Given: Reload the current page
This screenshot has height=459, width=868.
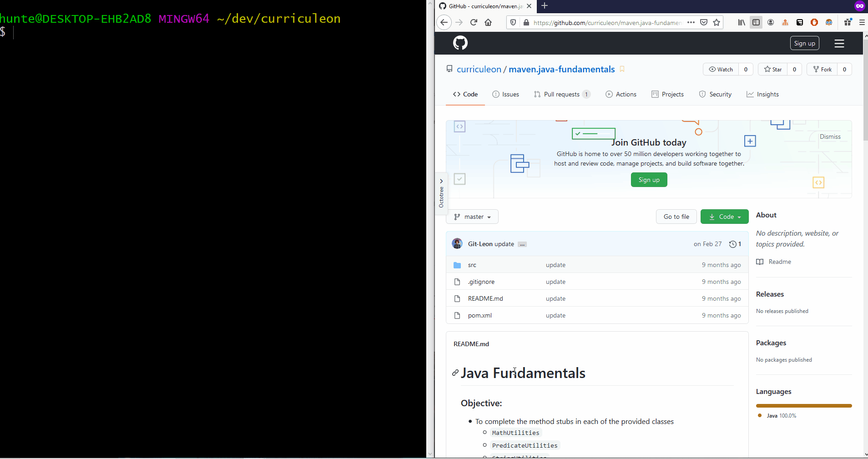Looking at the screenshot, I should [x=474, y=22].
